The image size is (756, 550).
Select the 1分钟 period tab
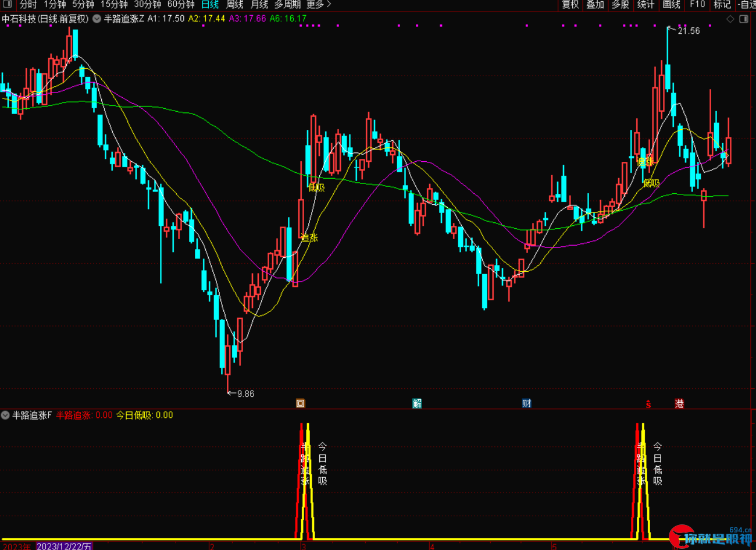coord(55,5)
